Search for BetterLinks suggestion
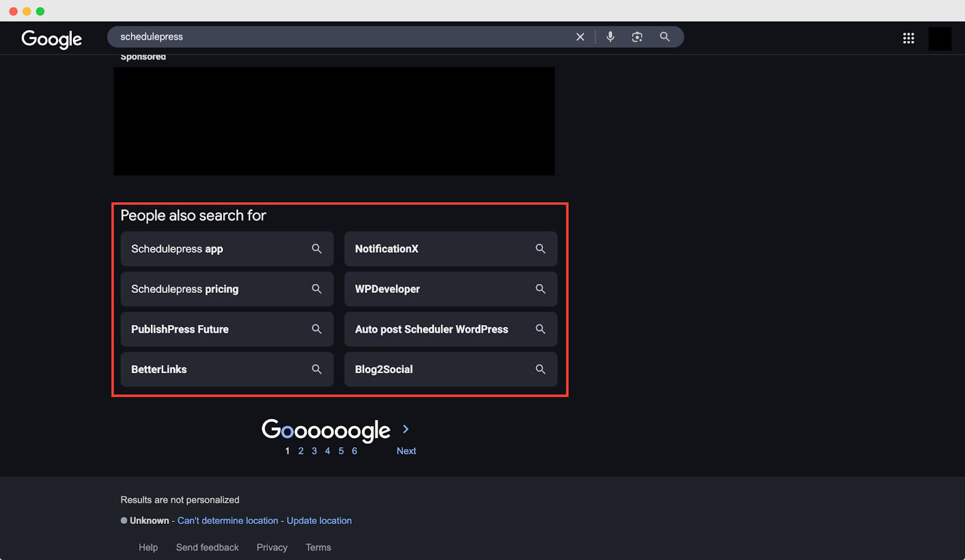The width and height of the screenshot is (965, 560). 227,370
